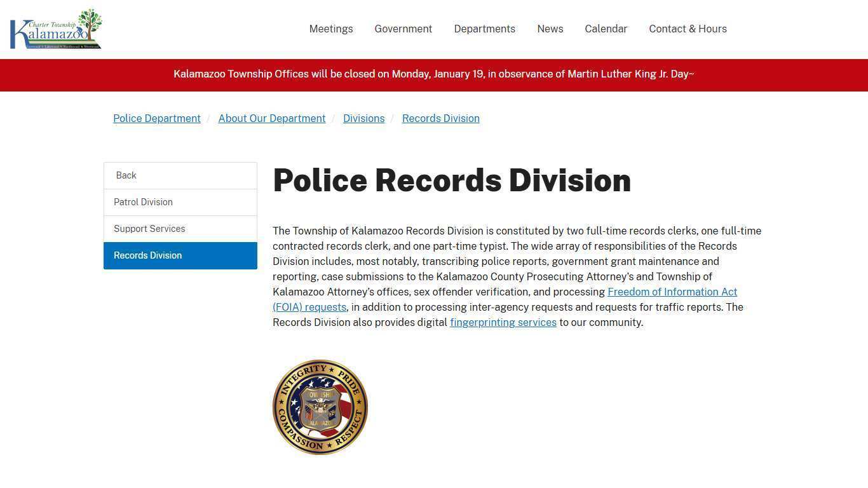
Task: Click the MLK Day closure announcement banner
Action: click(x=434, y=74)
